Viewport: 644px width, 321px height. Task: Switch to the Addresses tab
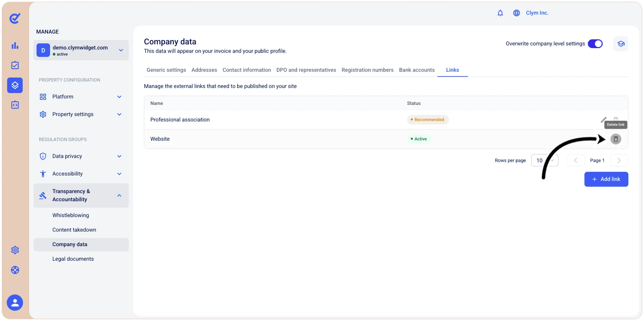tap(204, 70)
